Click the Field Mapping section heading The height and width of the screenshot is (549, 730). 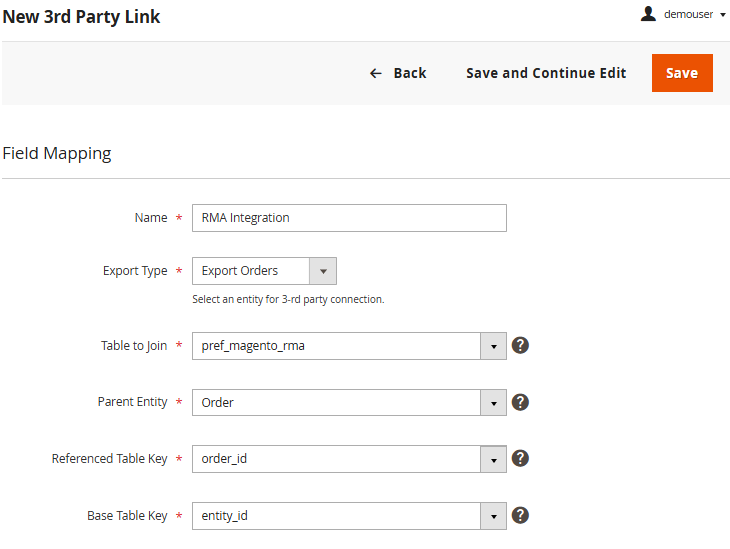point(57,154)
